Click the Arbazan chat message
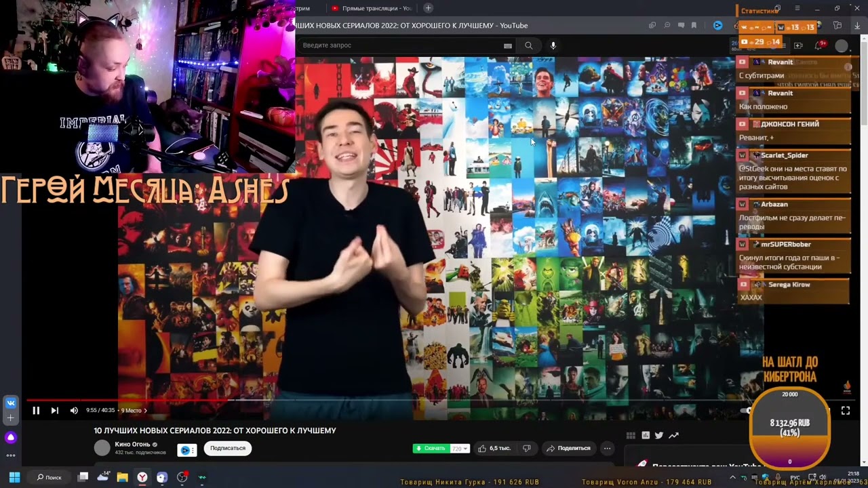 pos(793,217)
